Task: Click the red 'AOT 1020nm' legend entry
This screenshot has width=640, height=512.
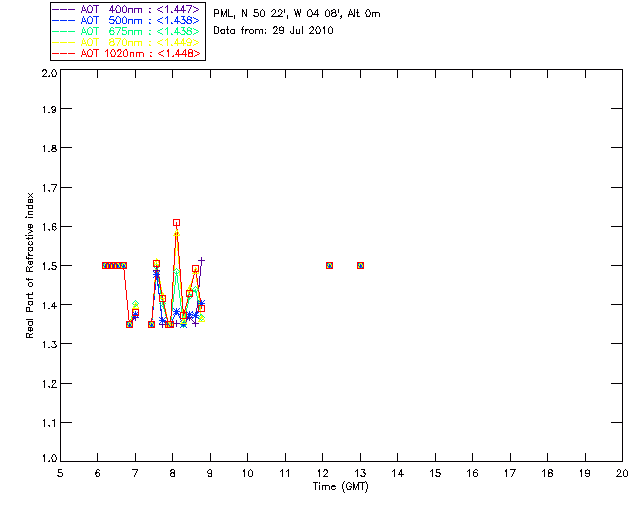Action: [126, 53]
